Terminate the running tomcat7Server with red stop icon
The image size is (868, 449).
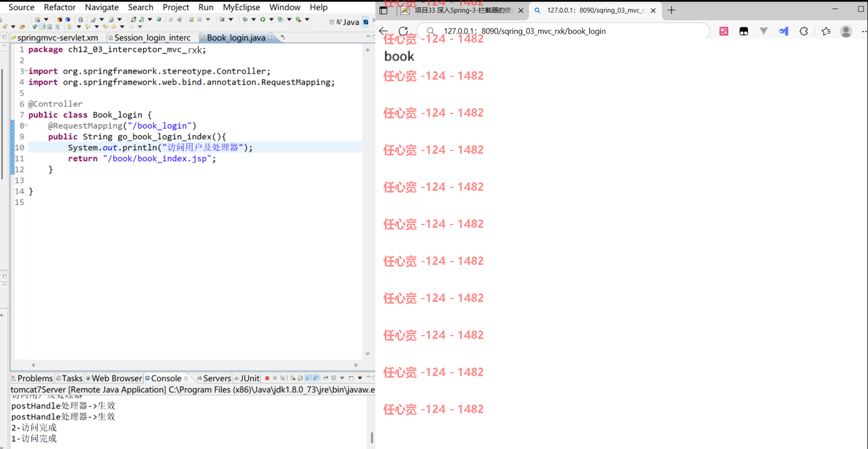267,378
